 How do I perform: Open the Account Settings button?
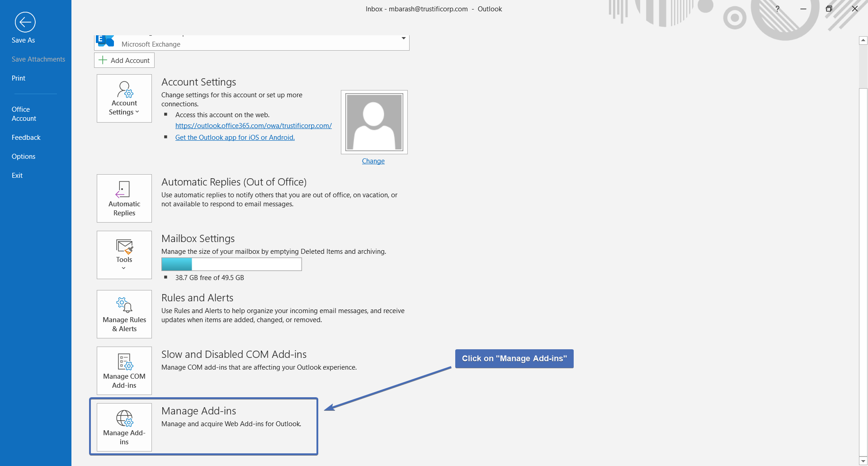pos(124,98)
